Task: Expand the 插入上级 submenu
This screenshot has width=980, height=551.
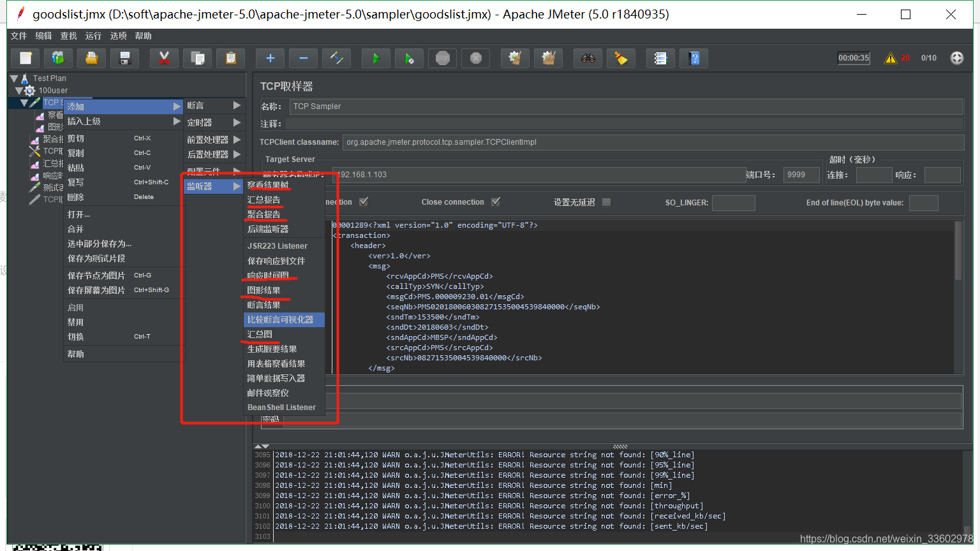Action: coord(123,121)
